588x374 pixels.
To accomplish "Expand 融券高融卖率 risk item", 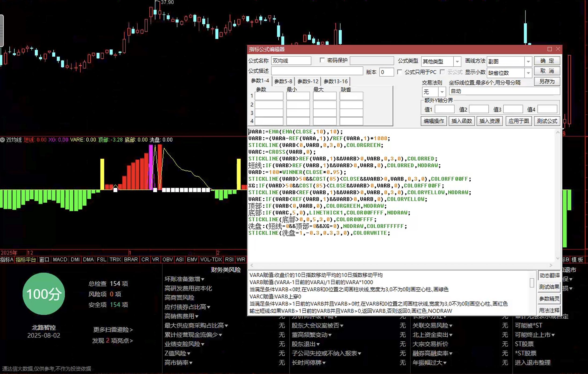I will tap(432, 353).
